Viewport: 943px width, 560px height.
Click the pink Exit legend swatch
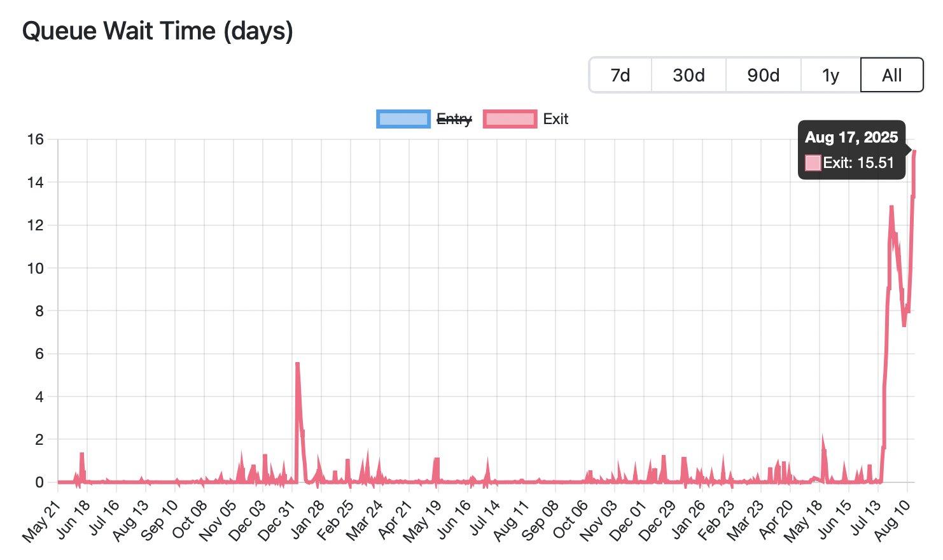pos(510,119)
